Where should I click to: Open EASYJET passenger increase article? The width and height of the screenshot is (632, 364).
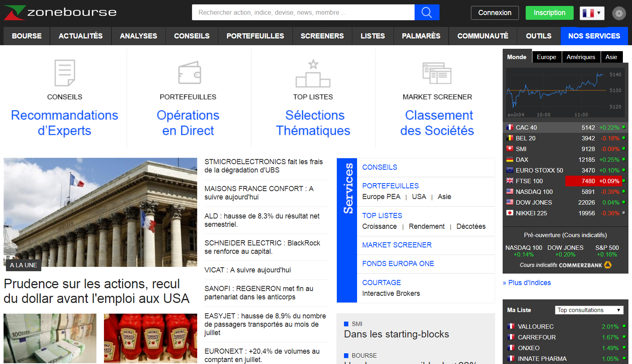pyautogui.click(x=265, y=324)
